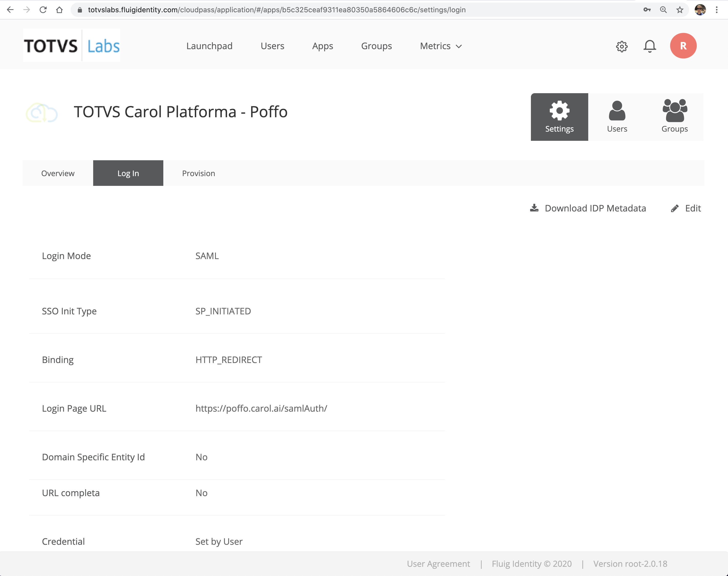Click the TOTVS Labs logo
728x576 pixels.
click(x=71, y=46)
